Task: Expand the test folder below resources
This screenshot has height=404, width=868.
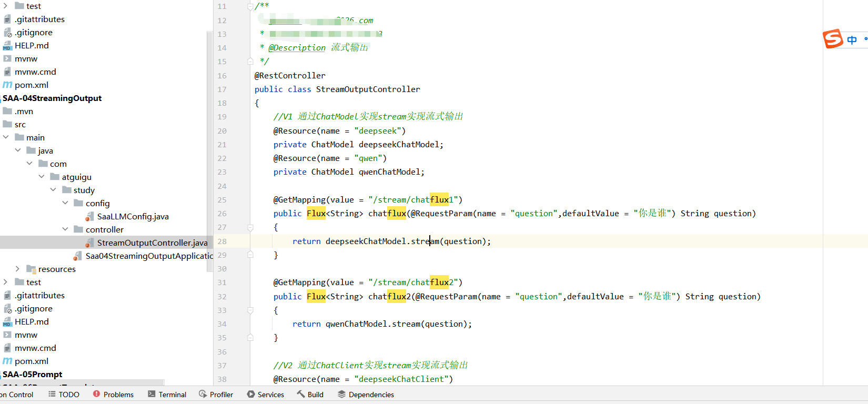Action: click(x=6, y=282)
